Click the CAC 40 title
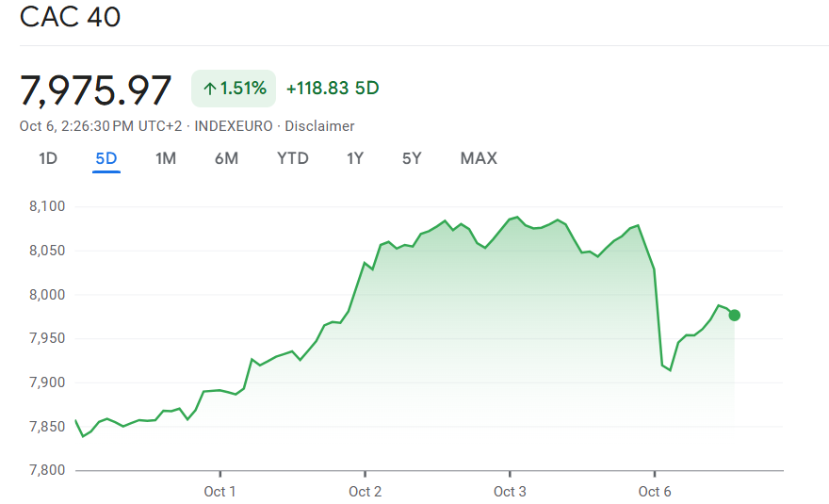This screenshot has width=829, height=504. coord(71,17)
